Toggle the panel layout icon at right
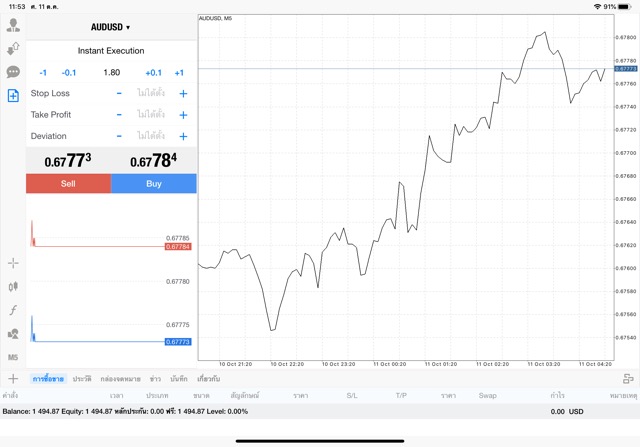 [x=629, y=378]
